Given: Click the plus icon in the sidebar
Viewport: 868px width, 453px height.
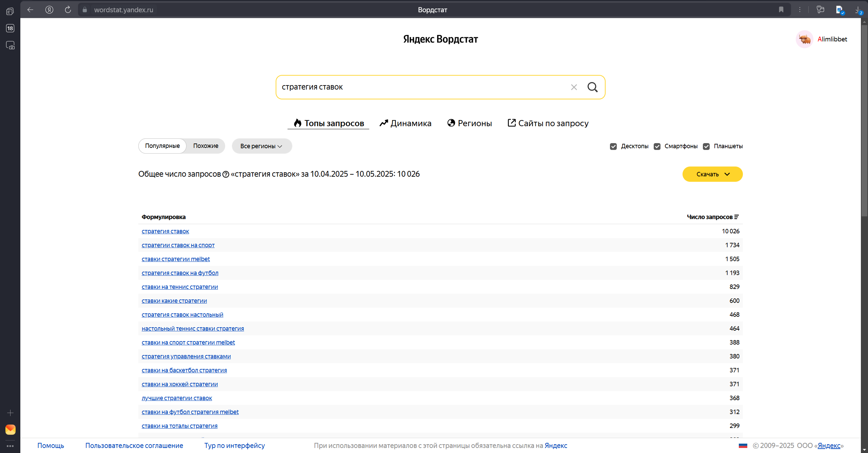Looking at the screenshot, I should [x=10, y=413].
